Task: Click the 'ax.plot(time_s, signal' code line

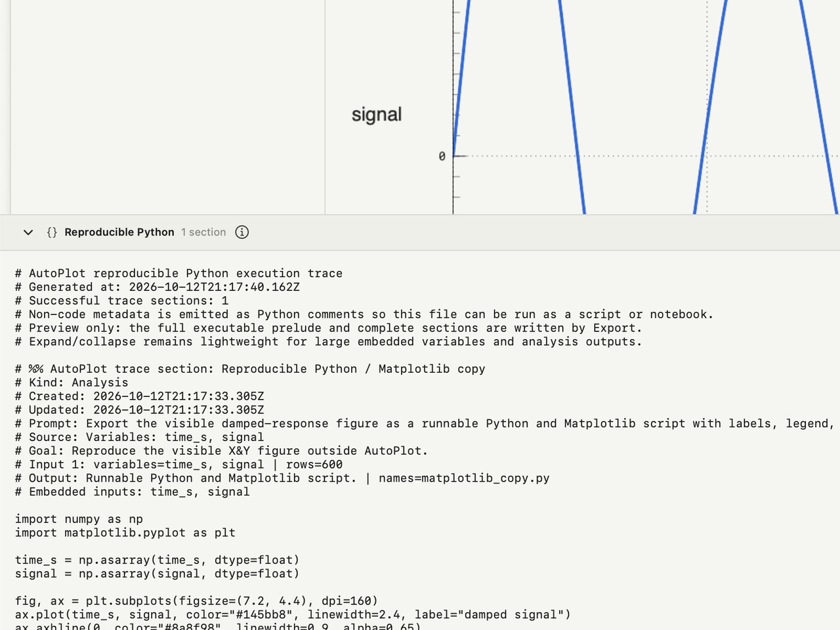Action: tap(293, 615)
